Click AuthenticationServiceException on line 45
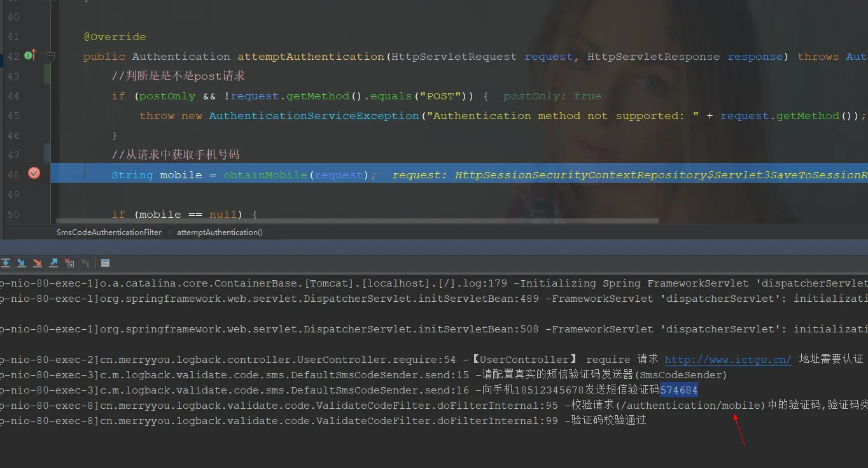868x468 pixels. click(314, 116)
